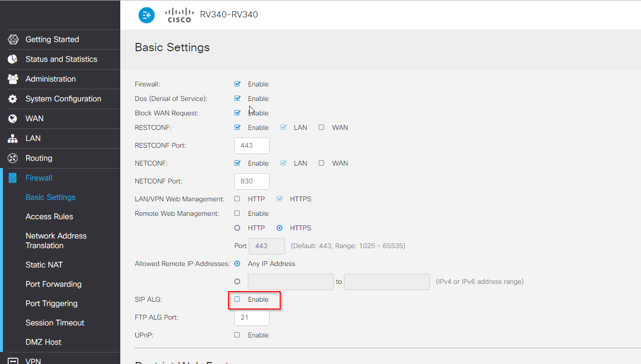The height and width of the screenshot is (364, 641).
Task: Open DMZ Host configuration
Action: (43, 342)
